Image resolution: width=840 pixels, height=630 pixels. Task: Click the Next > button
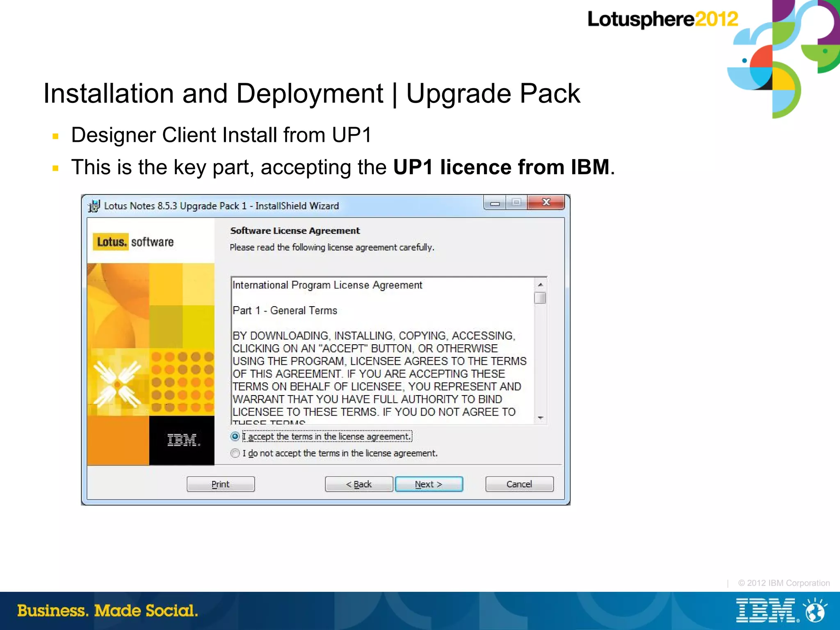pos(429,484)
